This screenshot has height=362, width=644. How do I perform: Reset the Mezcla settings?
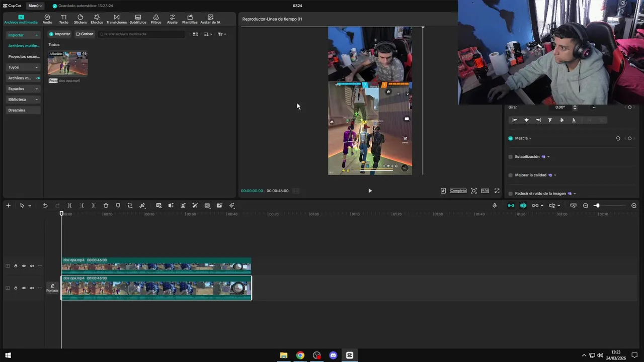(618, 138)
